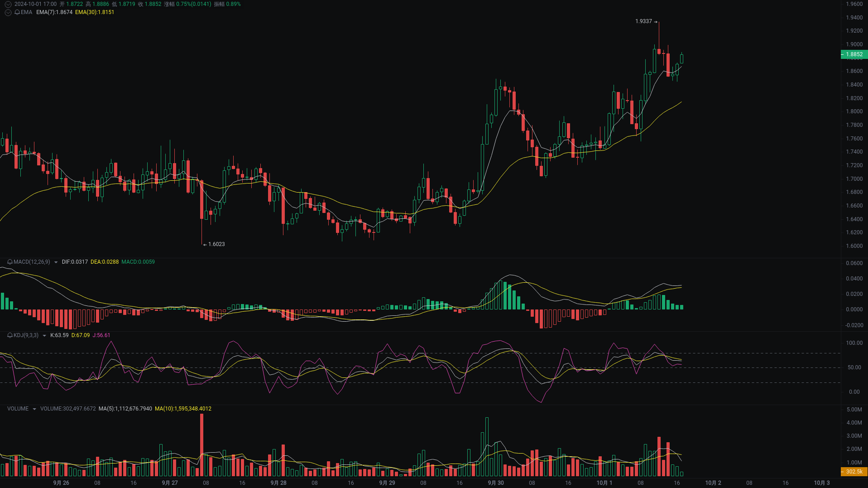Click the K:63.59 value
868x488 pixels.
(59, 335)
